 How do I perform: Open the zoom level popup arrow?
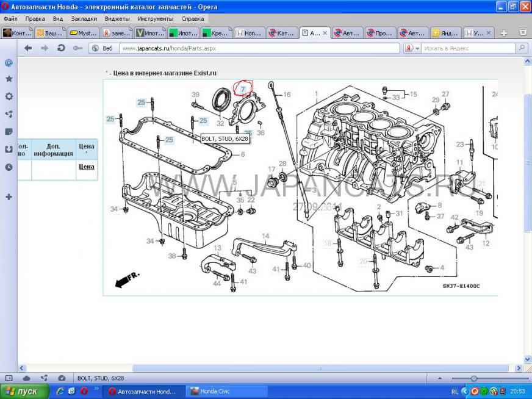click(x=440, y=378)
